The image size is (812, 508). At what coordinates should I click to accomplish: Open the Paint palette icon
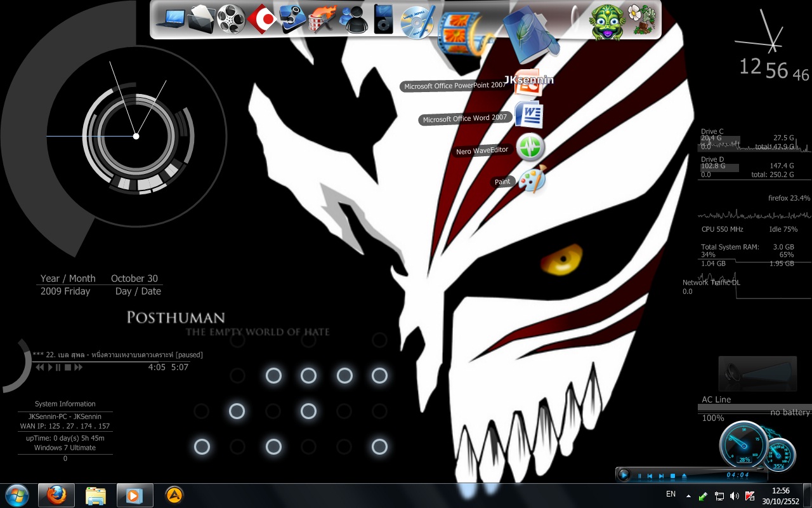coord(532,180)
